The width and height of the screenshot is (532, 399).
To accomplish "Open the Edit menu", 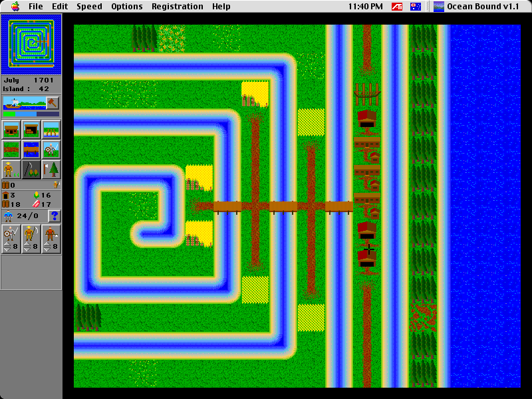I will point(60,7).
